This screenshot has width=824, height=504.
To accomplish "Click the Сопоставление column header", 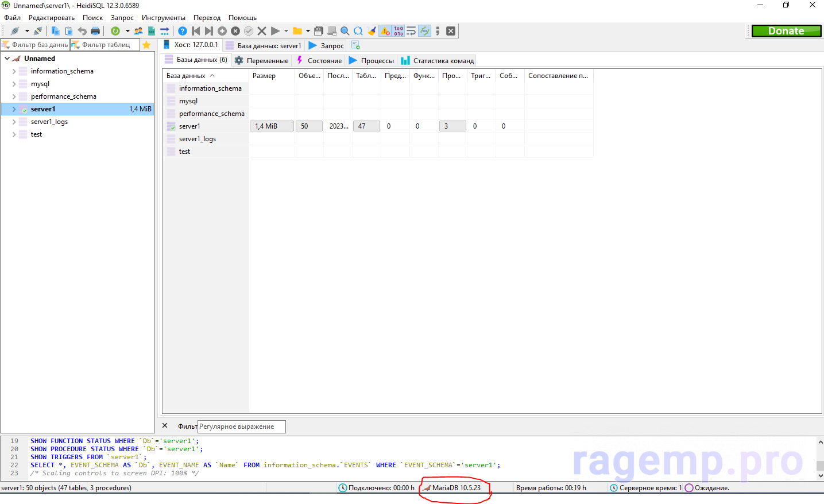I will [559, 76].
